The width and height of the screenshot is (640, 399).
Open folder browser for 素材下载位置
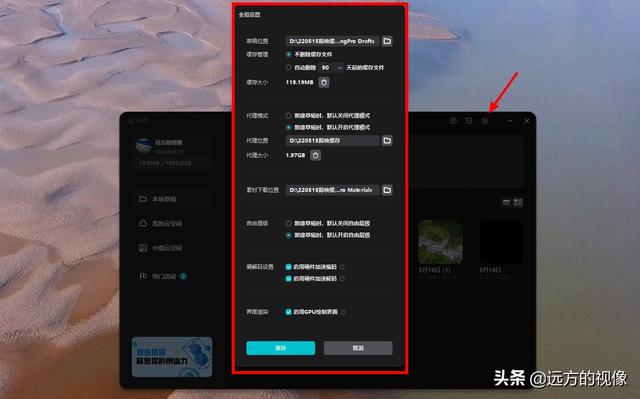tap(387, 190)
